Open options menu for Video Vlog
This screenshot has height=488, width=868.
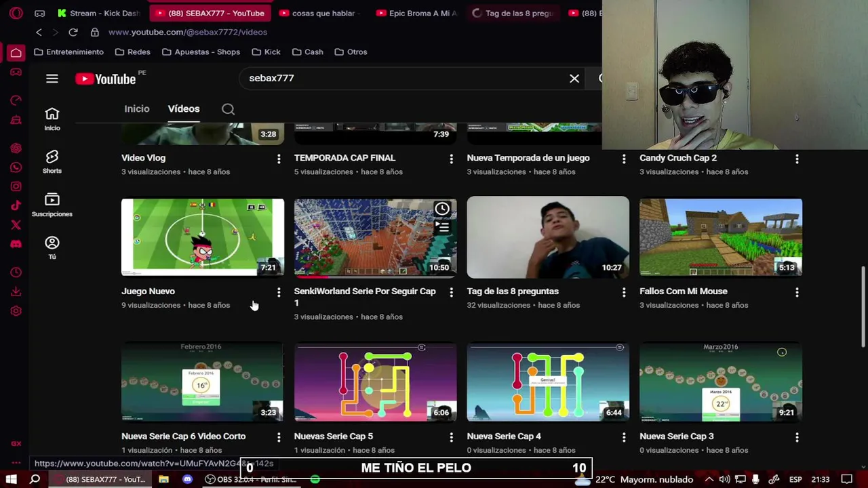(x=279, y=159)
